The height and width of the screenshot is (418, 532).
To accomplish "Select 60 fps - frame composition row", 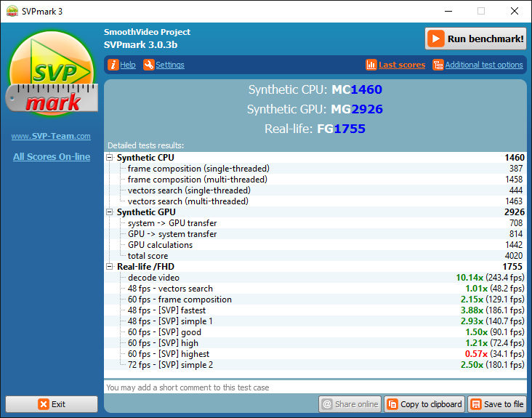I will [315, 300].
